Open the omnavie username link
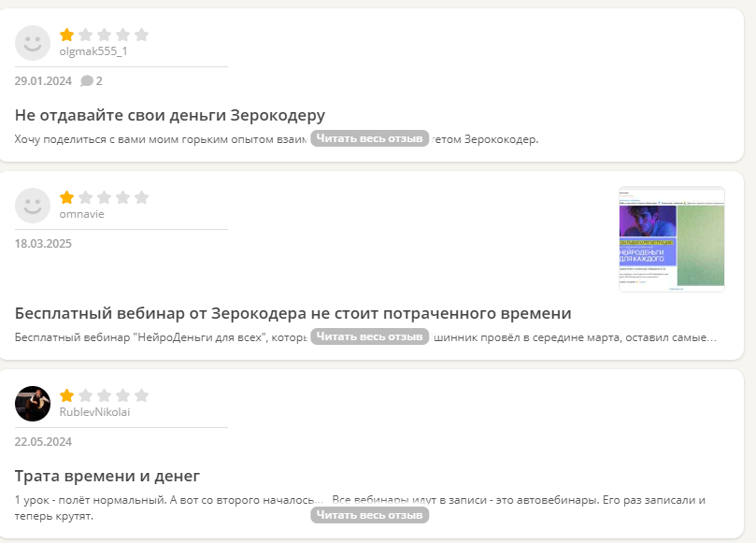 click(x=82, y=214)
